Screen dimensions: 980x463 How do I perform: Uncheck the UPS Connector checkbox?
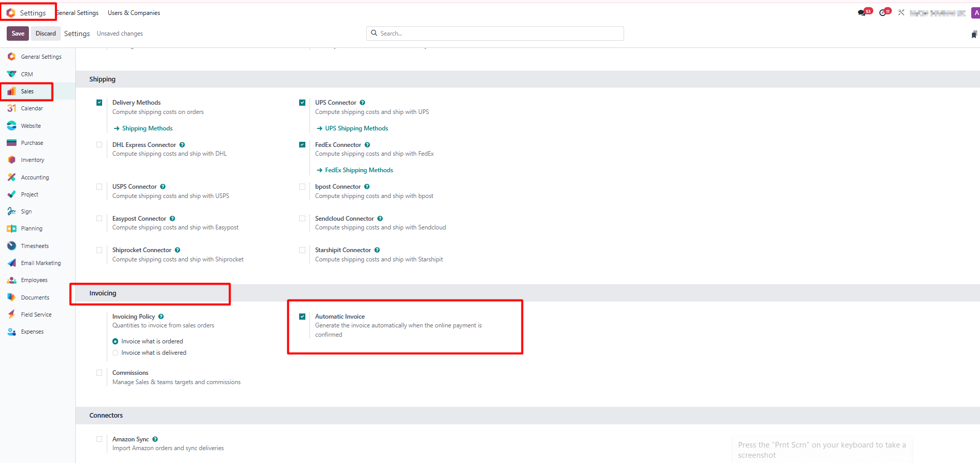[302, 103]
